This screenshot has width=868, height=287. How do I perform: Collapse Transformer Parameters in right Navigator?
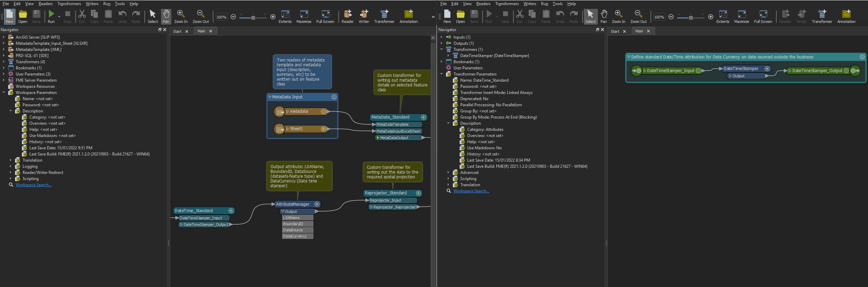[x=442, y=74]
